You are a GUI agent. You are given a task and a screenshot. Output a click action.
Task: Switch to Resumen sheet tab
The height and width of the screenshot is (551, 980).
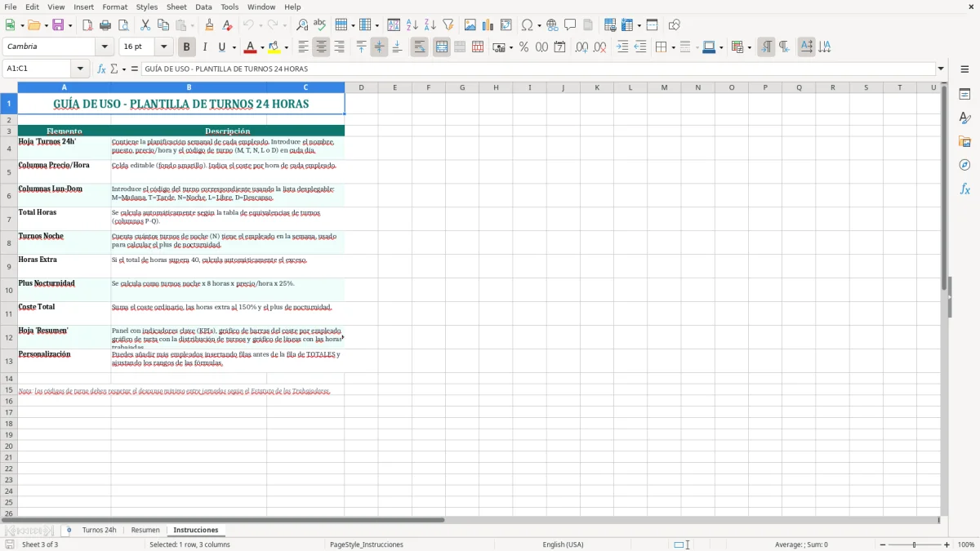click(145, 530)
